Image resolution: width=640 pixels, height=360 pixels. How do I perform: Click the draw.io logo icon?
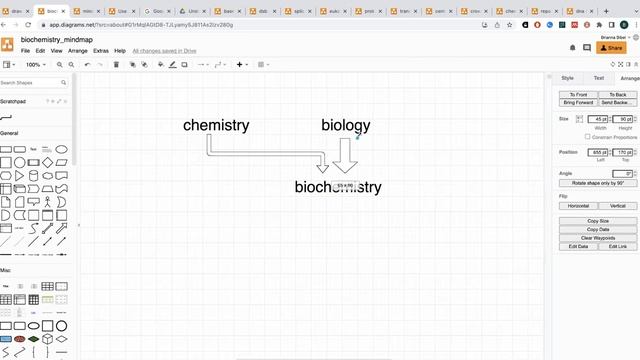[7, 44]
